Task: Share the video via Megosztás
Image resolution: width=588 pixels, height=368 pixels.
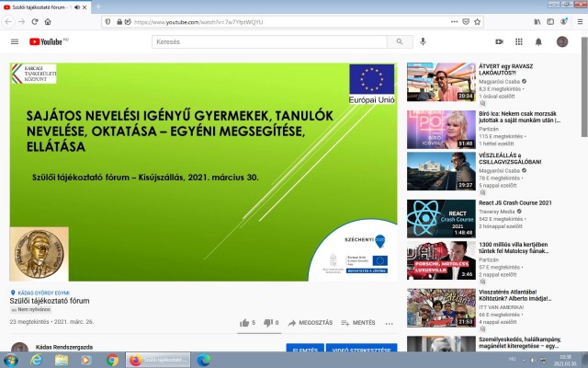Action: point(311,323)
